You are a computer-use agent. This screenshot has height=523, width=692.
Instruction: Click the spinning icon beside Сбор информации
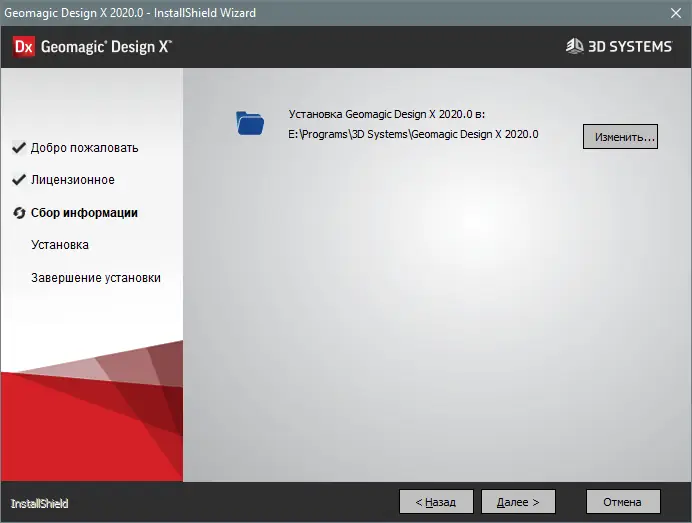[x=19, y=213]
